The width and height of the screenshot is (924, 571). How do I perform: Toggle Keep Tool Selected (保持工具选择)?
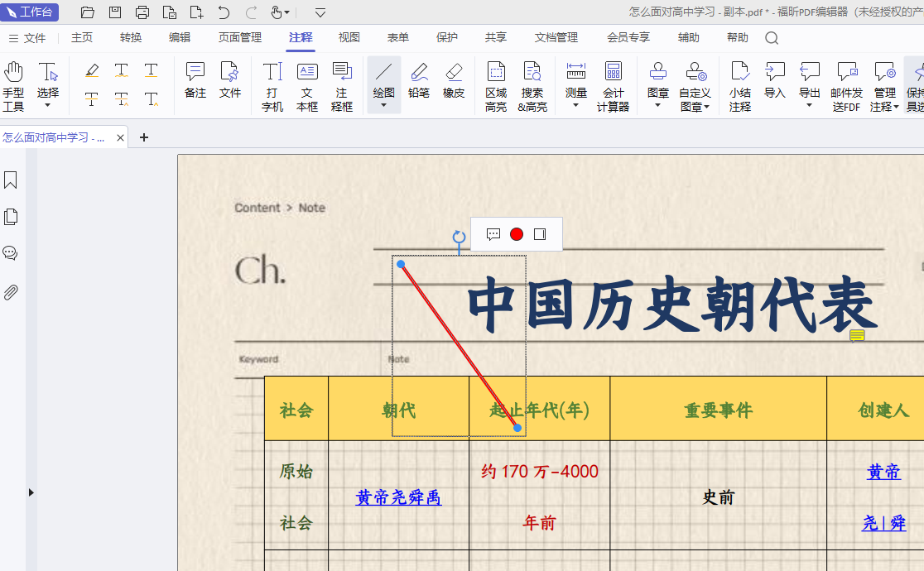[915, 84]
